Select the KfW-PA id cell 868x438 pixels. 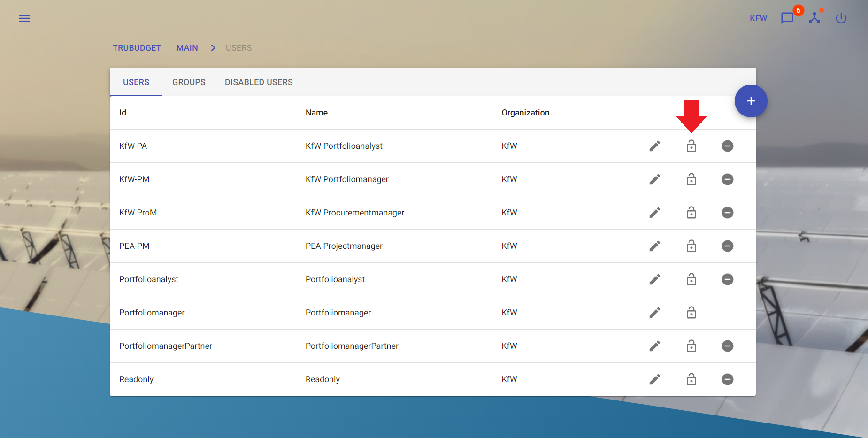pyautogui.click(x=133, y=146)
